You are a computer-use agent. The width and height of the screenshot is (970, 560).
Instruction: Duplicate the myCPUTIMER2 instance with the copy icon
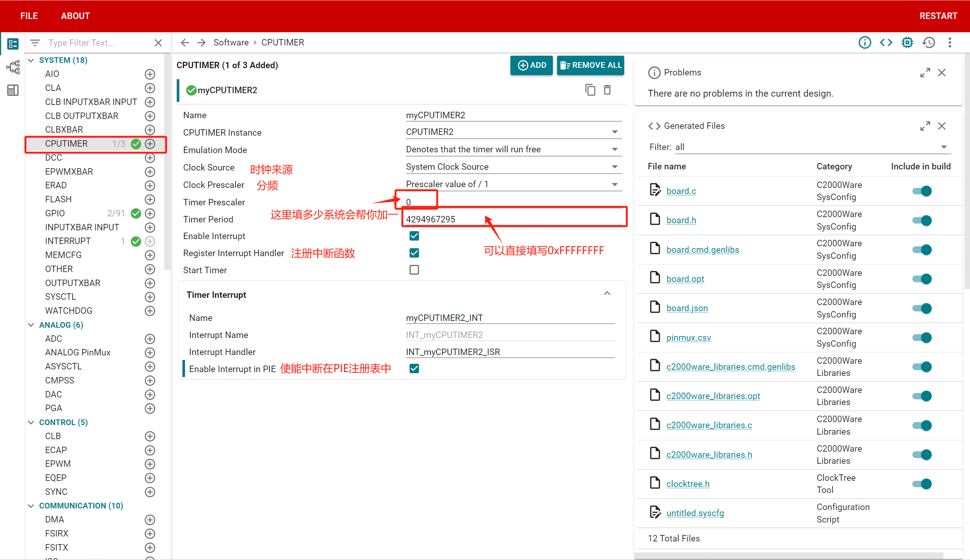(590, 90)
